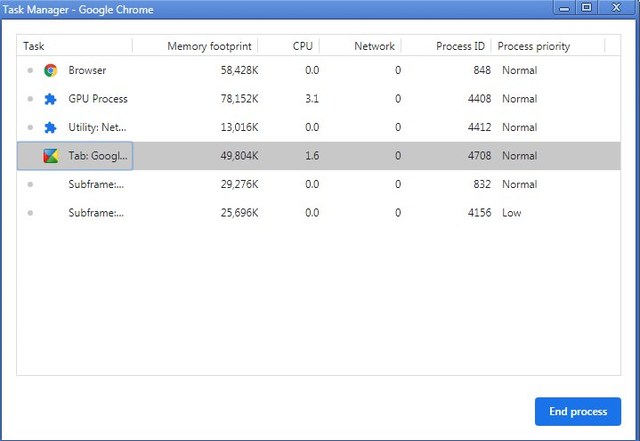Click the bullet dot of Low-priority Subframe
Viewport: 640px width, 441px height.
(30, 213)
